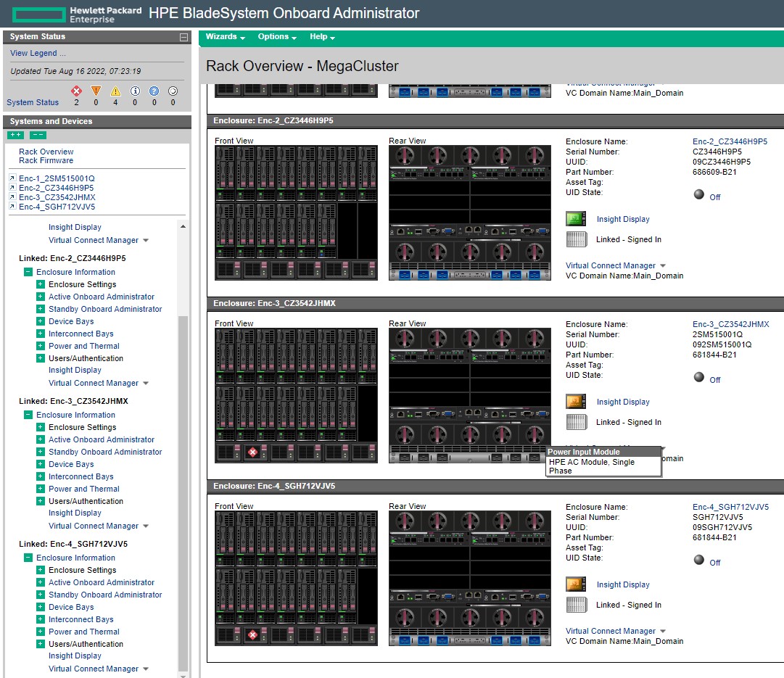Click the UID state indicator for Enc-3
784x678 pixels.
[x=699, y=377]
